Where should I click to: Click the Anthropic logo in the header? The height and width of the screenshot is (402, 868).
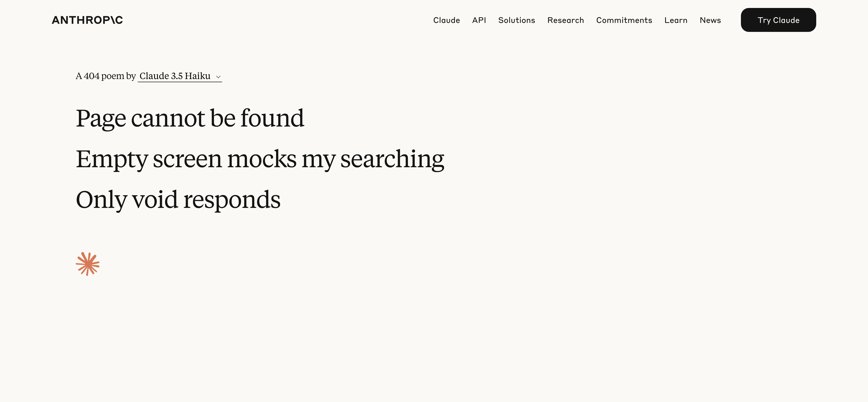click(87, 20)
